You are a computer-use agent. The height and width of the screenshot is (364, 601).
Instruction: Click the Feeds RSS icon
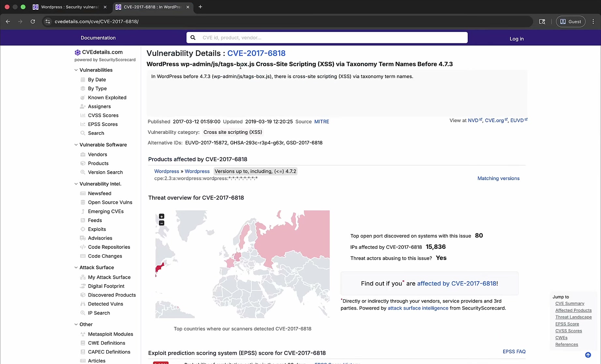(83, 220)
